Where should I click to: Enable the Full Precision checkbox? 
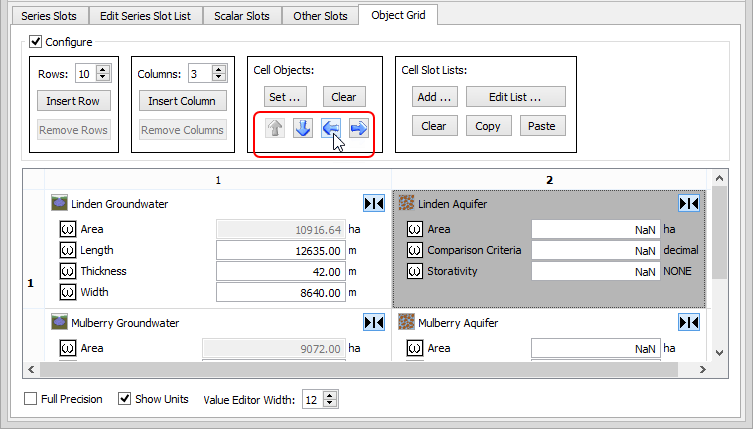pyautogui.click(x=31, y=399)
